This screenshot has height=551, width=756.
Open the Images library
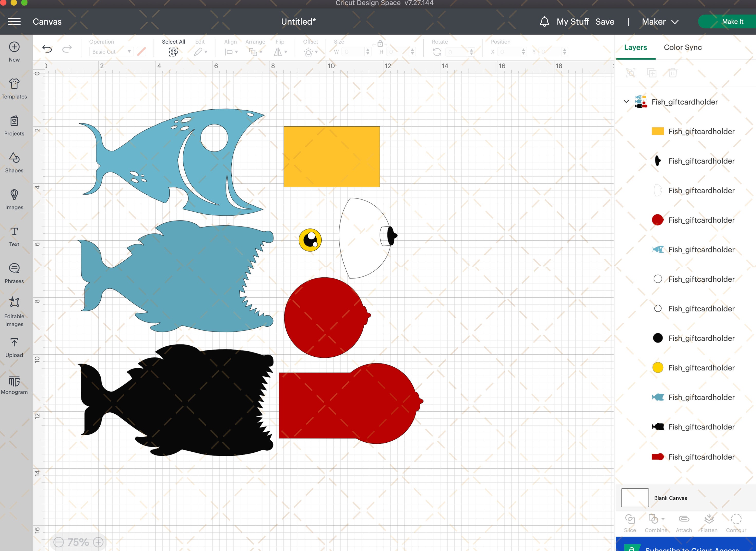[x=14, y=199]
